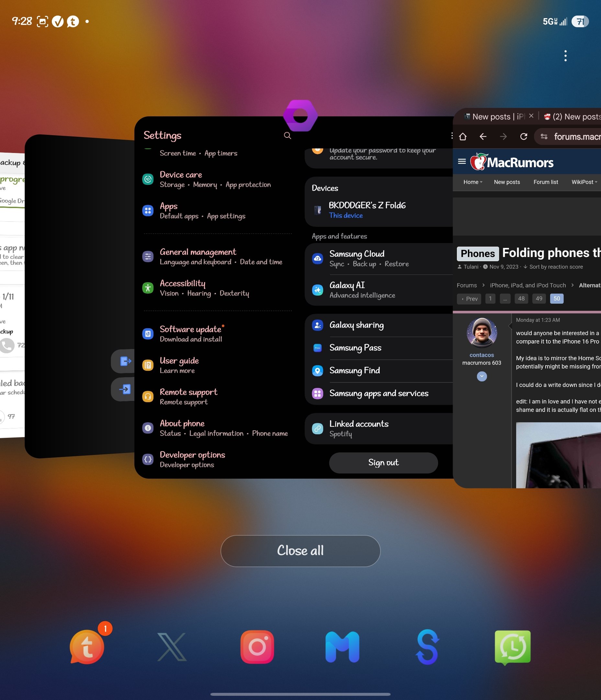The image size is (601, 700).
Task: Expand contacos user details chevron
Action: [x=482, y=376]
